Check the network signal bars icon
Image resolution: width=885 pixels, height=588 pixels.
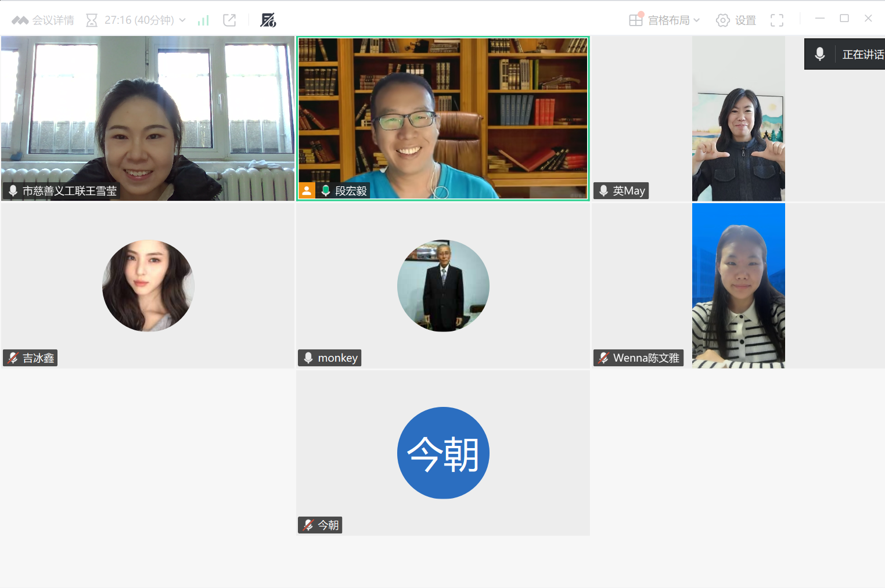pos(203,20)
